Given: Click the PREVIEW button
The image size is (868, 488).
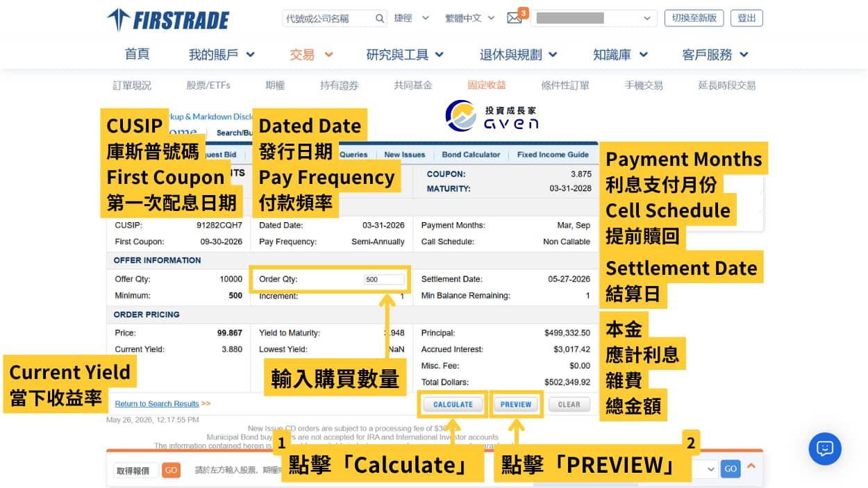Looking at the screenshot, I should (516, 404).
